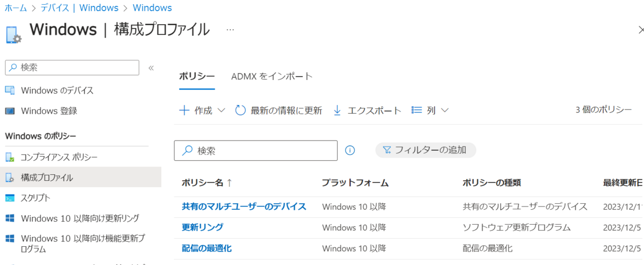This screenshot has width=644, height=265.
Task: Click the plus 作成 button
Action: point(196,111)
